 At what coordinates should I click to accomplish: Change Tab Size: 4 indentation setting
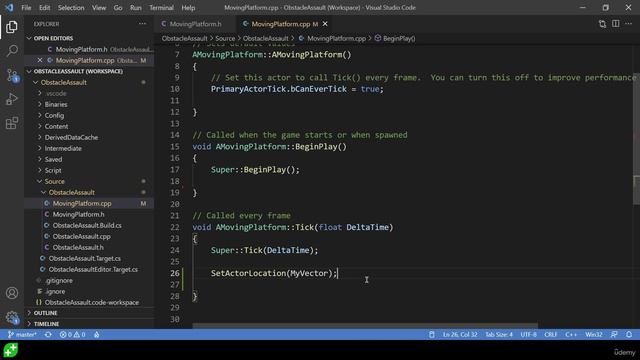click(x=499, y=335)
